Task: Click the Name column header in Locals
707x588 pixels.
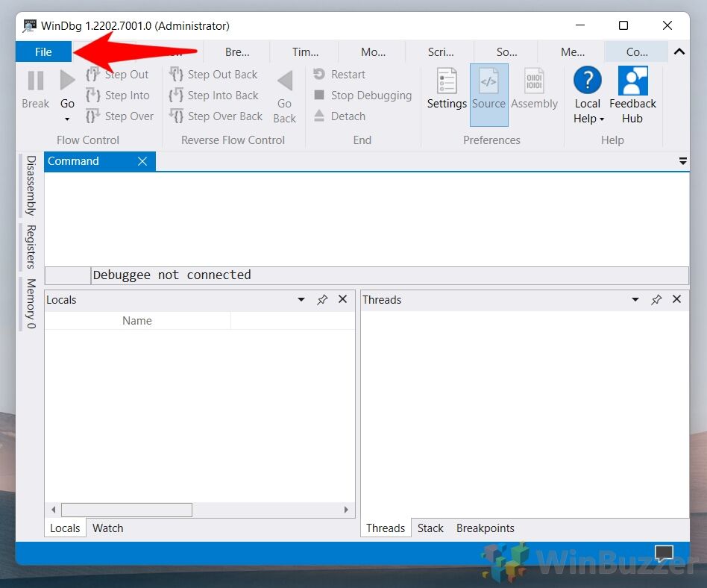Action: (x=137, y=320)
